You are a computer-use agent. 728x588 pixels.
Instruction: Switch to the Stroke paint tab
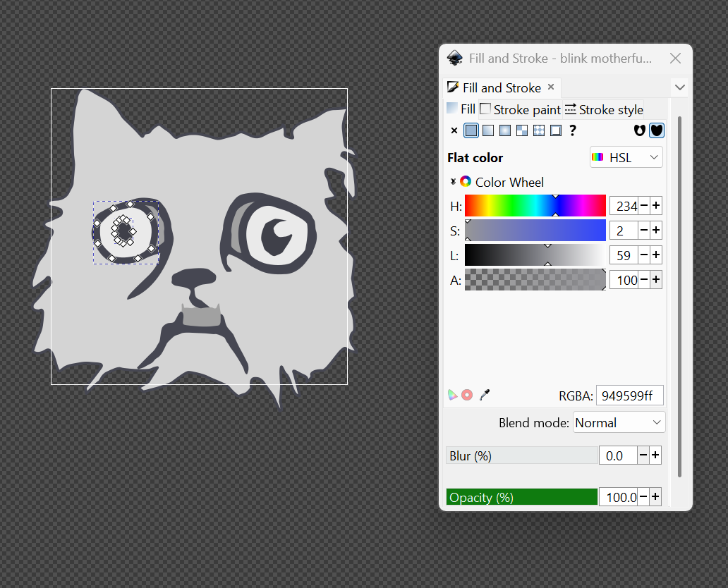tap(521, 109)
